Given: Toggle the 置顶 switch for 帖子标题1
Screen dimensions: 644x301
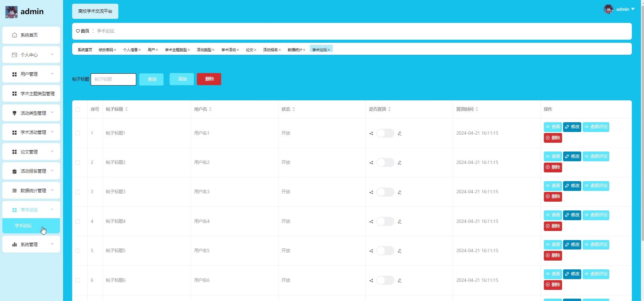Looking at the screenshot, I should pos(385,133).
